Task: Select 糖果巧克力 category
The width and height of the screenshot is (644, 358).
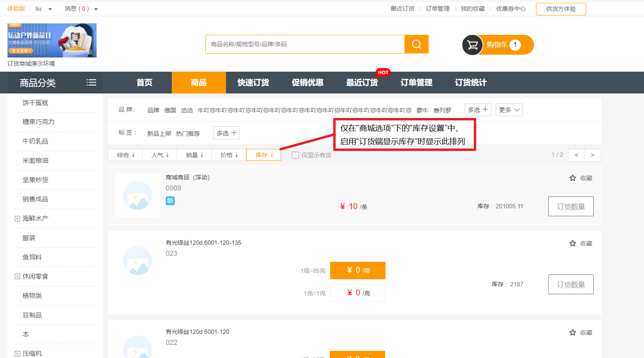Action: click(38, 122)
